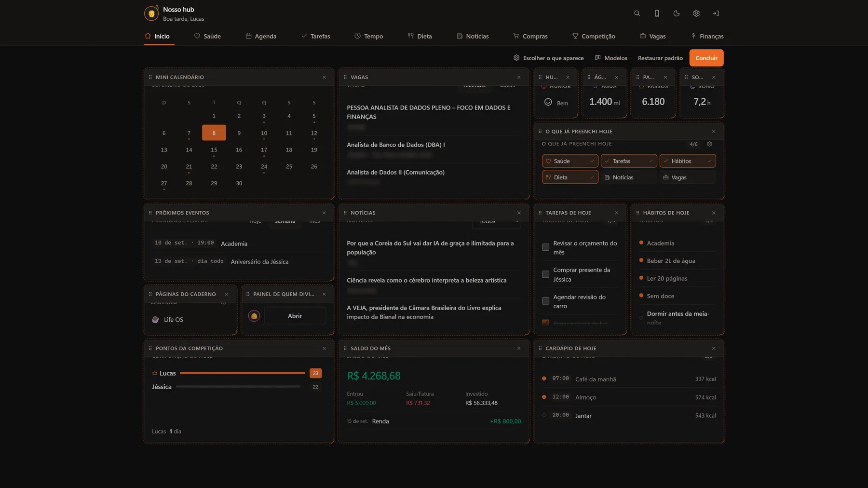The image size is (868, 488).
Task: Click the avatar icon in Painel de quem divide
Action: tap(254, 316)
